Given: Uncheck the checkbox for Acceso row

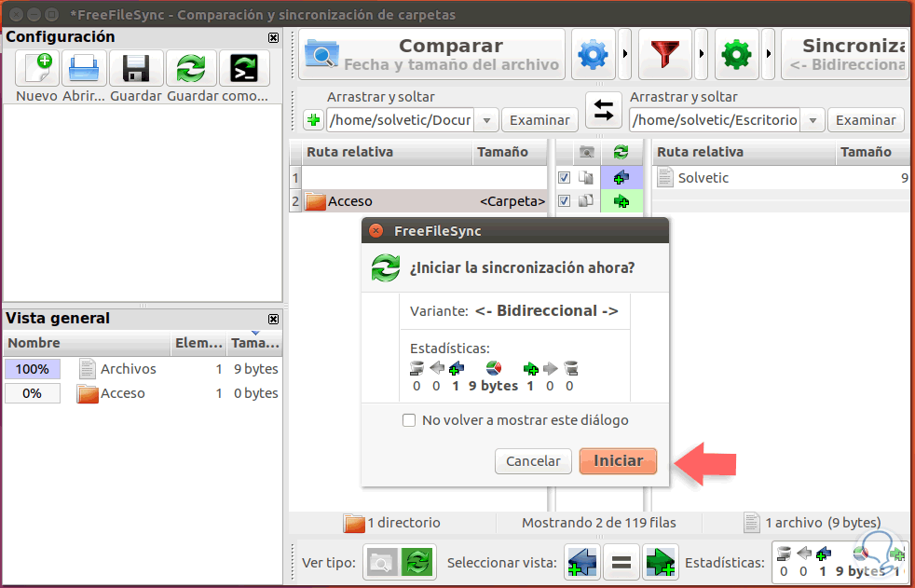Looking at the screenshot, I should coord(564,200).
